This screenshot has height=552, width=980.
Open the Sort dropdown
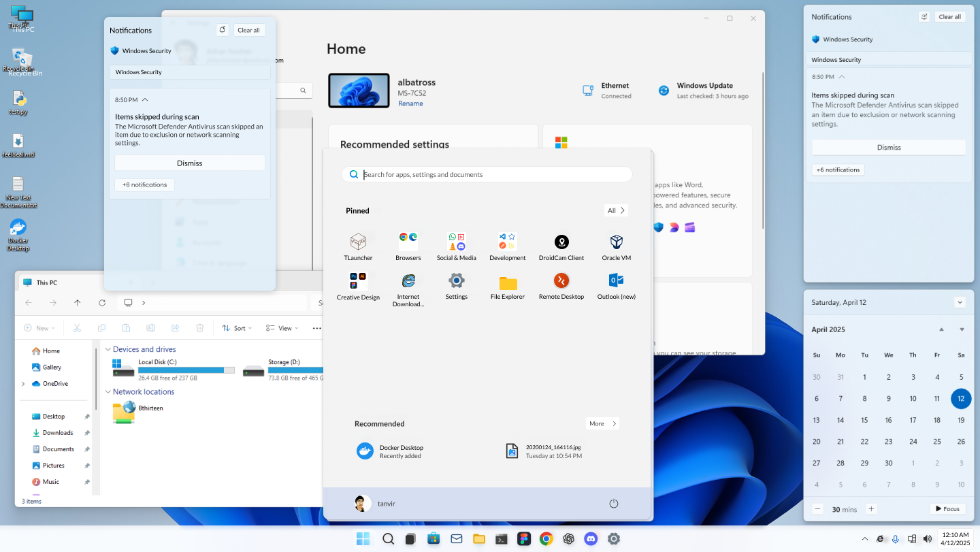[237, 327]
